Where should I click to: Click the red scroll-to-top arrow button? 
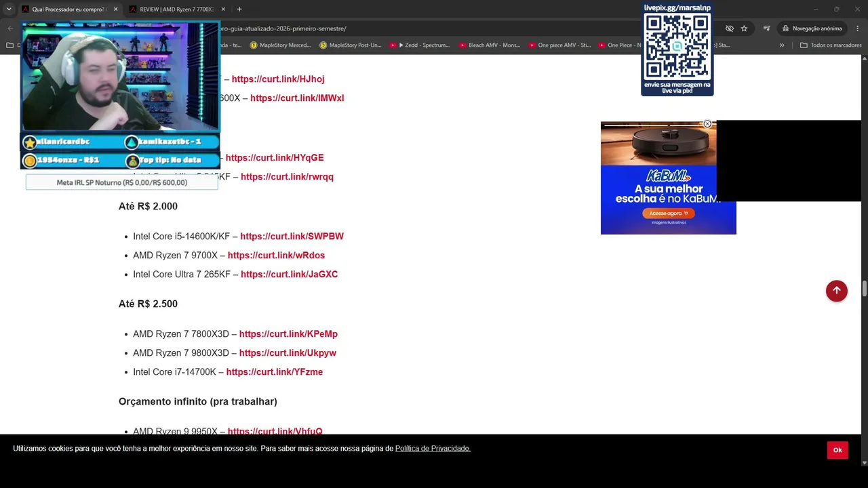837,291
